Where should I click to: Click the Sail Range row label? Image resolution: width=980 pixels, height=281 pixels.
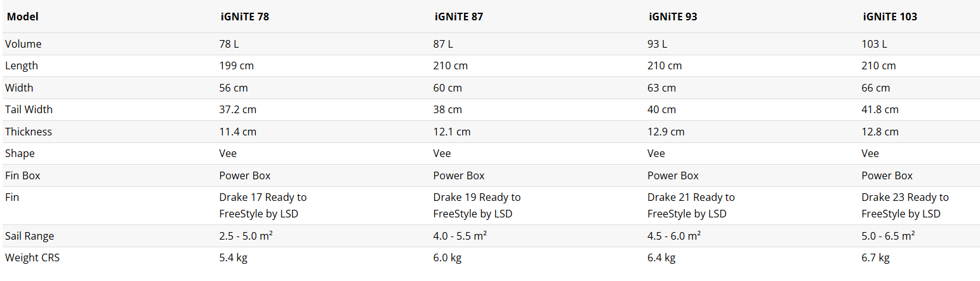(30, 236)
